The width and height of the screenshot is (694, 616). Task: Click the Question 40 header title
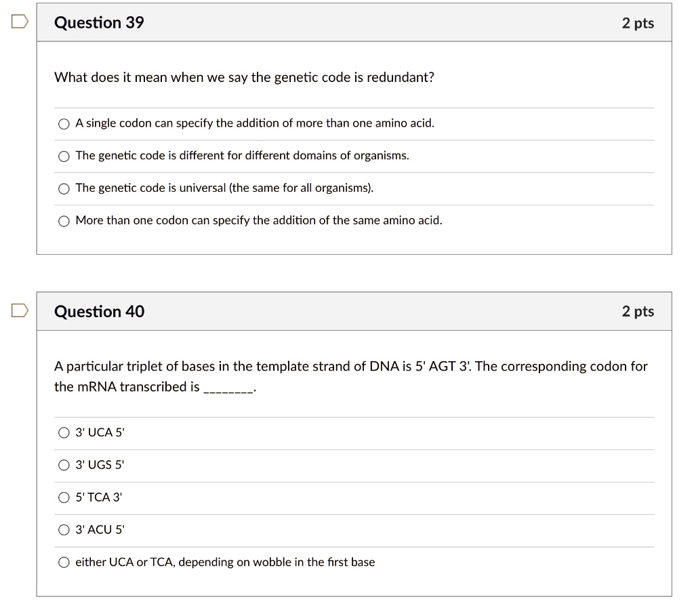tap(98, 312)
